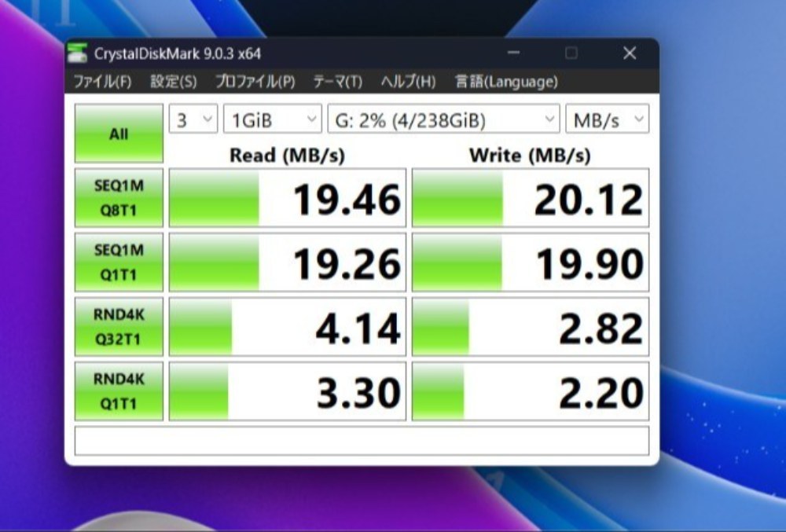Expand the MB/s unit dropdown
The image size is (786, 532).
point(607,119)
